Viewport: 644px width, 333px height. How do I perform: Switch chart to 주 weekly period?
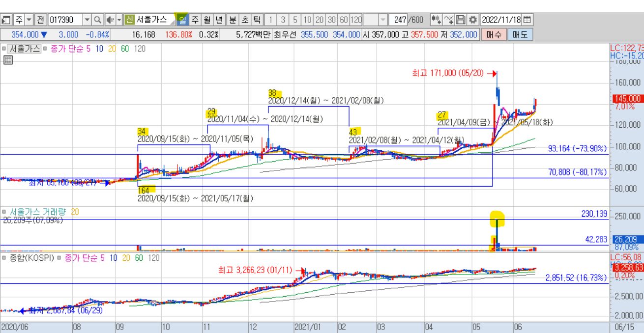195,20
